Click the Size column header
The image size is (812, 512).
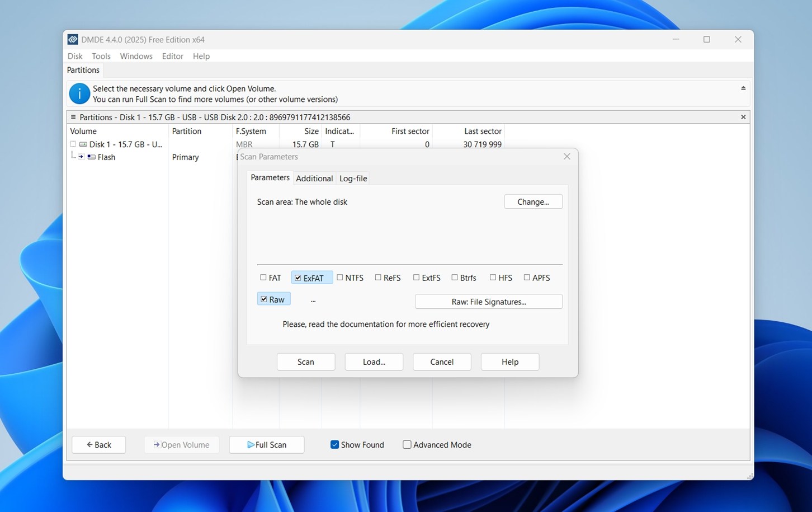pos(311,131)
